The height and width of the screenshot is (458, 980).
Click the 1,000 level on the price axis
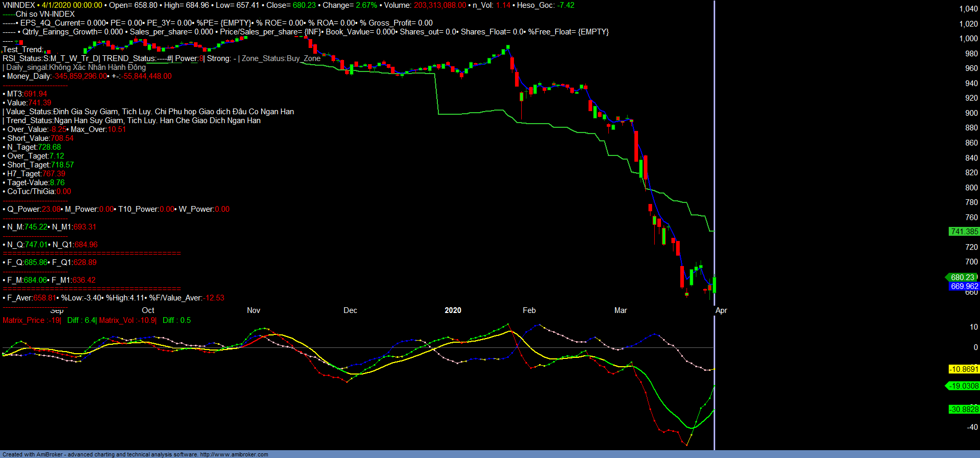tap(968, 39)
